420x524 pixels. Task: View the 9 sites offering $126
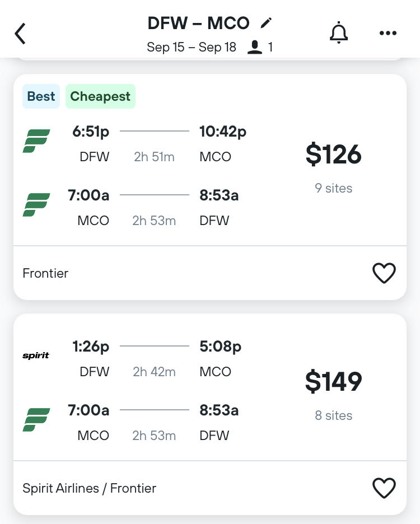[x=334, y=188]
